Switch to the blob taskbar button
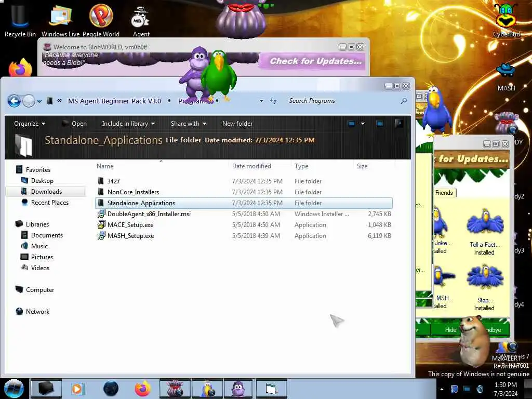 [175, 389]
